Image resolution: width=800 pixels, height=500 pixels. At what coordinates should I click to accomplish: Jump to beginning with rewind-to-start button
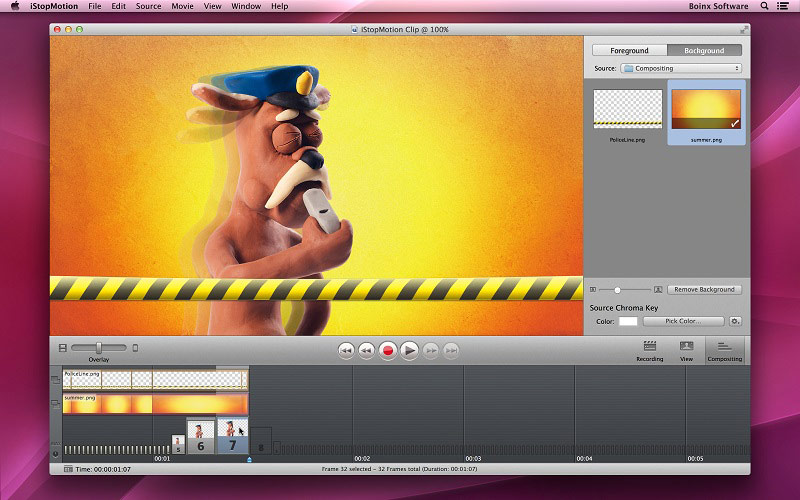click(x=346, y=351)
